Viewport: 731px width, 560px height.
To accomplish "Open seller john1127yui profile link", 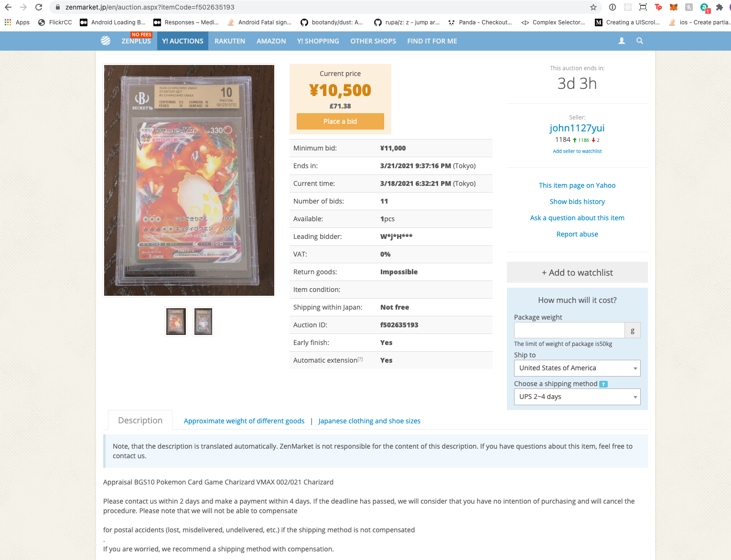I will (577, 128).
